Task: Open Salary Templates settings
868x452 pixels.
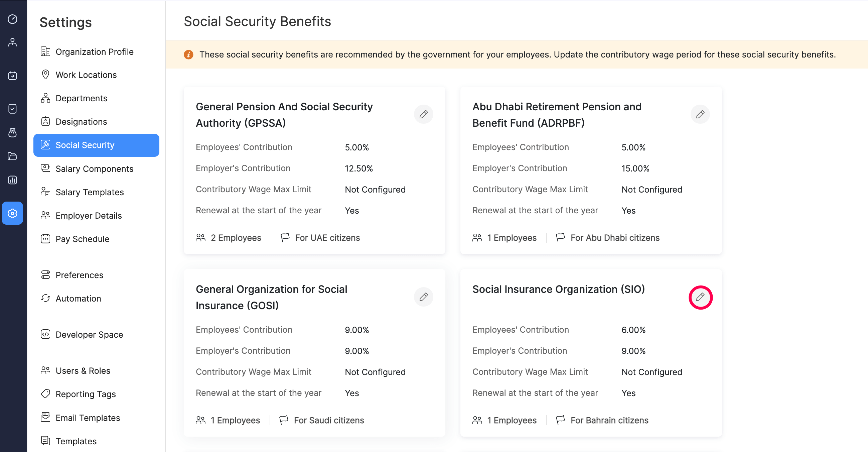Action: coord(89,192)
